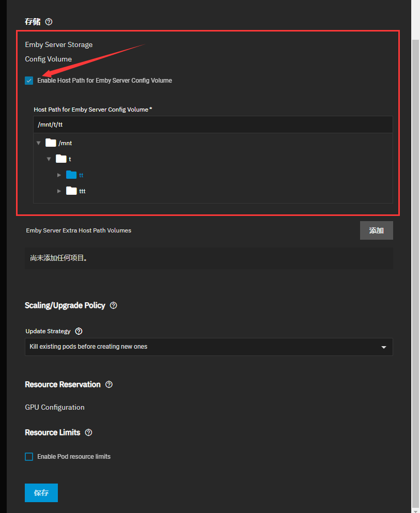Click help icon next to Resource Limits
This screenshot has width=420, height=513.
point(88,432)
